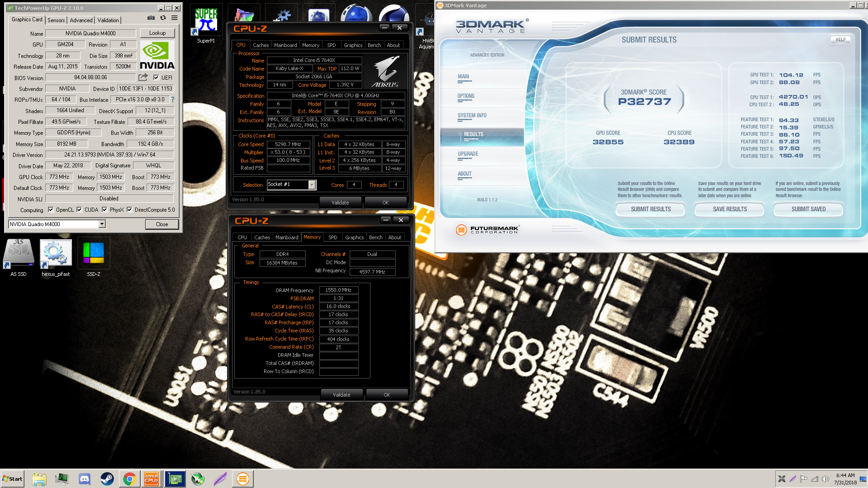
Task: Click the DRAM Frequency value 1550.0 MHz
Action: coord(338,290)
